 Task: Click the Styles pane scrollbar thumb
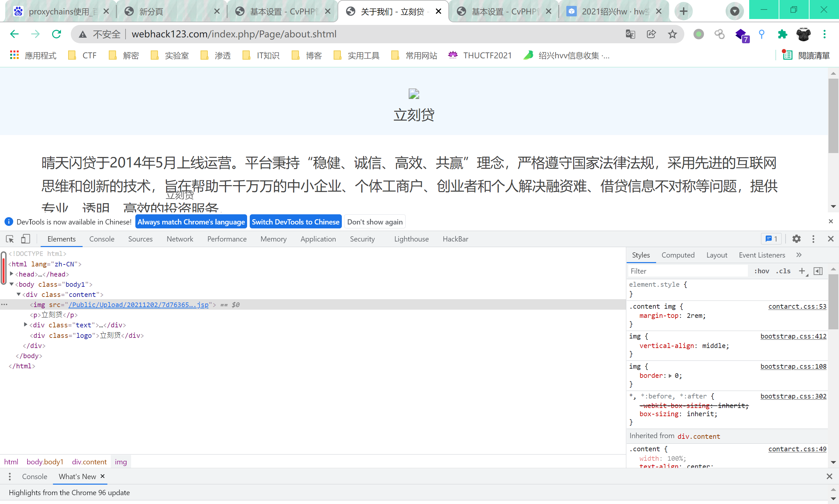click(x=833, y=301)
